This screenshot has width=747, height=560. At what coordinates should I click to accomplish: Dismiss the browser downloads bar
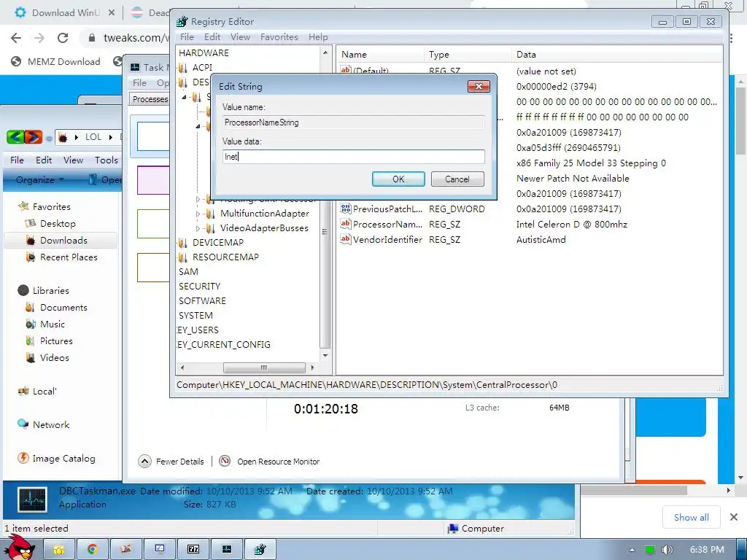734,517
